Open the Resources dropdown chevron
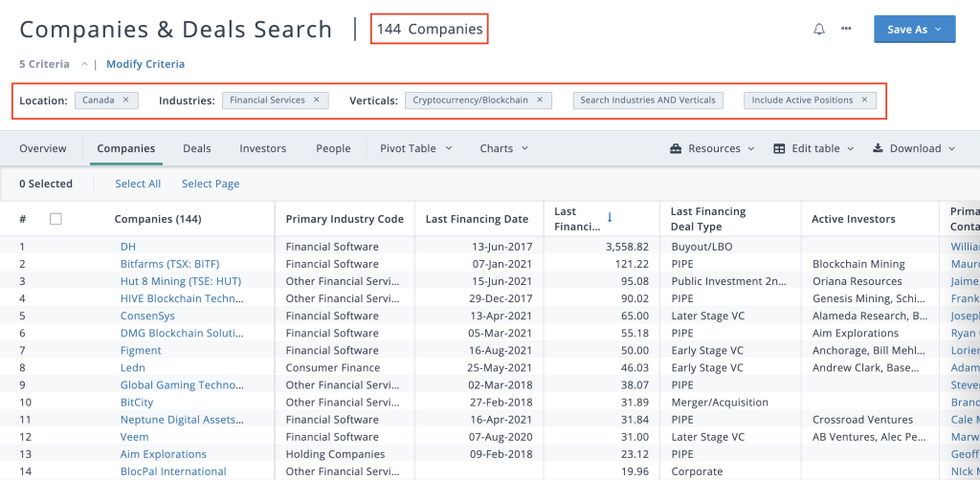The image size is (980, 480). pyautogui.click(x=750, y=148)
